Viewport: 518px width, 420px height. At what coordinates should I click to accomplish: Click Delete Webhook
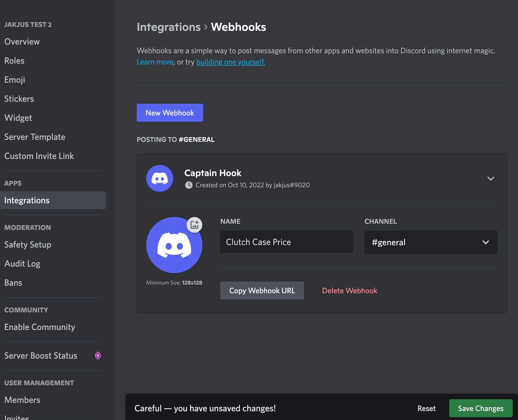[350, 291]
